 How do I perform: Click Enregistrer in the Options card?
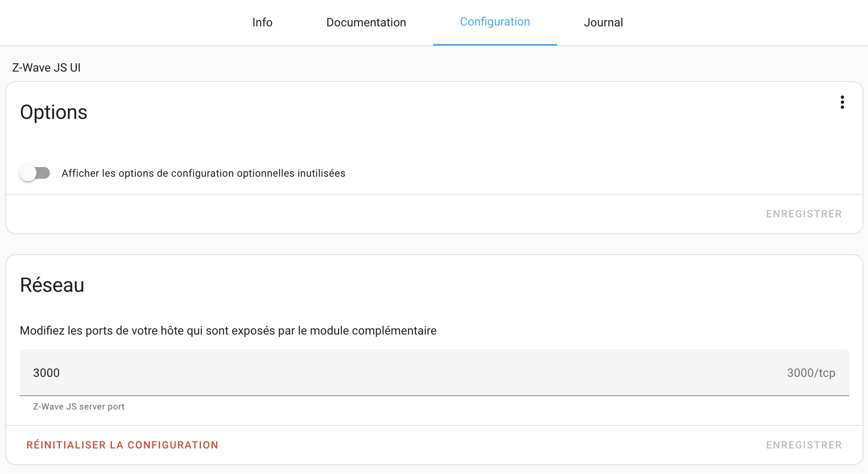coord(803,214)
